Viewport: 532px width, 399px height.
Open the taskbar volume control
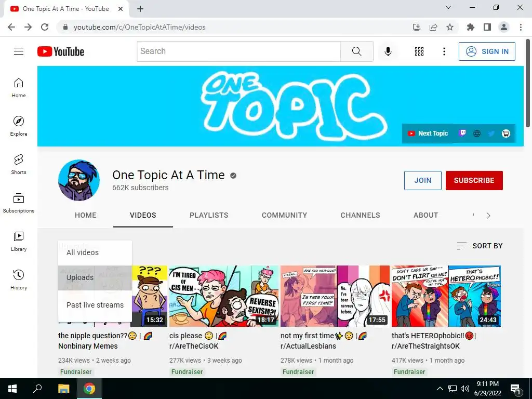464,389
